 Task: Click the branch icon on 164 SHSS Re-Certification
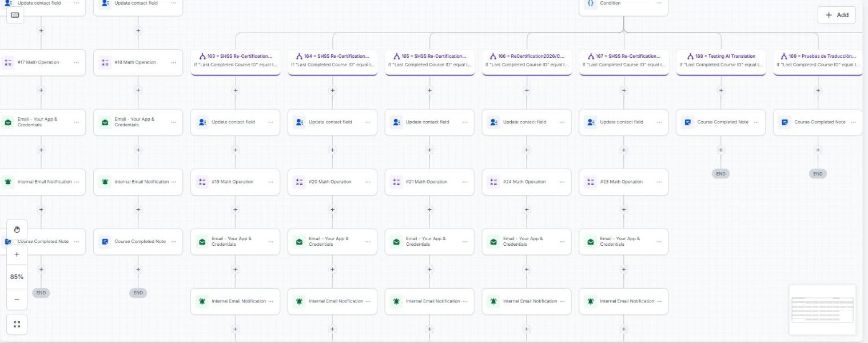299,56
